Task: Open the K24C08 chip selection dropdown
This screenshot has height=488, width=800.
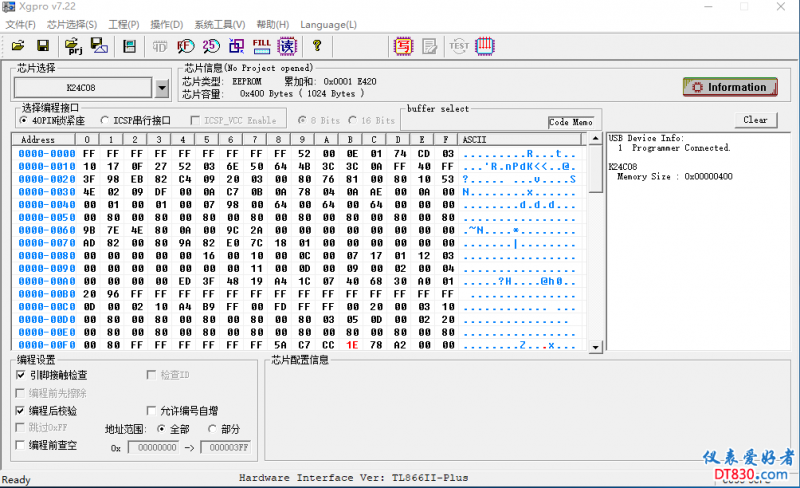Action: [162, 88]
